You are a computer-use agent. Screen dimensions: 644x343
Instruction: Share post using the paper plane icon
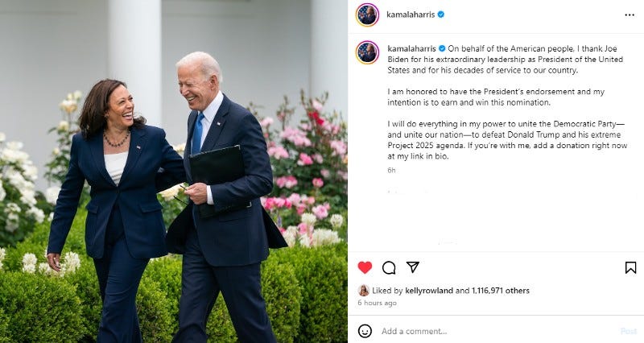click(x=413, y=267)
